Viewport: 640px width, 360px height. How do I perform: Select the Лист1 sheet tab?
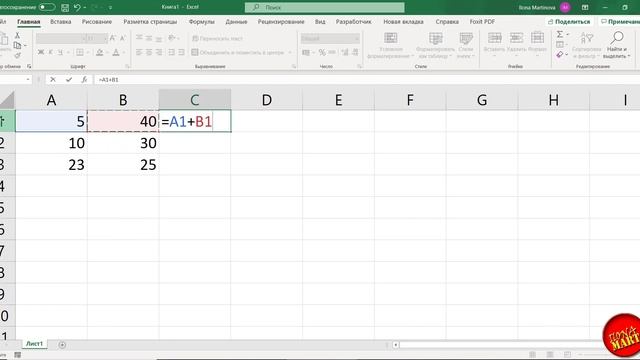point(34,344)
